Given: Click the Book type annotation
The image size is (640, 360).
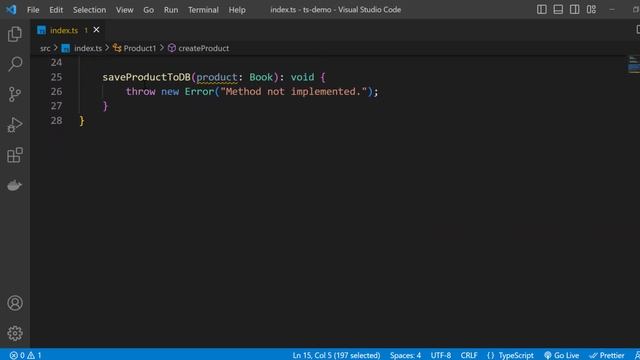Looking at the screenshot, I should [261, 77].
